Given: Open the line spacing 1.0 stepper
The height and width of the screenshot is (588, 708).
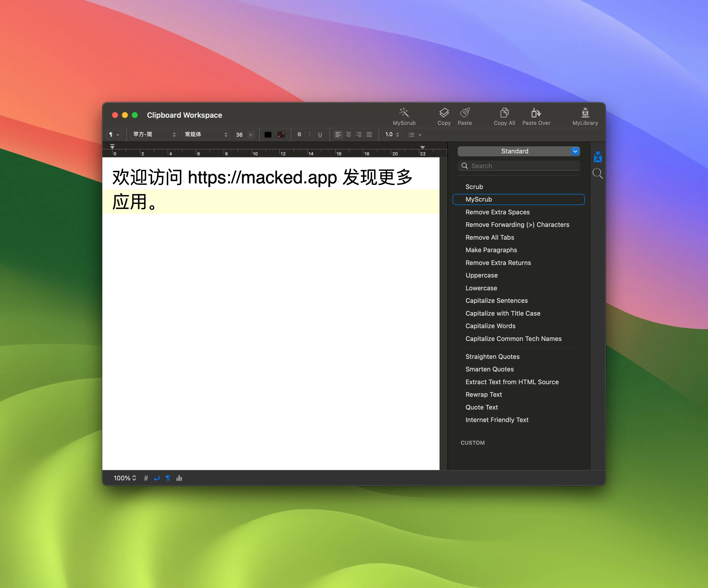Looking at the screenshot, I should click(x=392, y=134).
